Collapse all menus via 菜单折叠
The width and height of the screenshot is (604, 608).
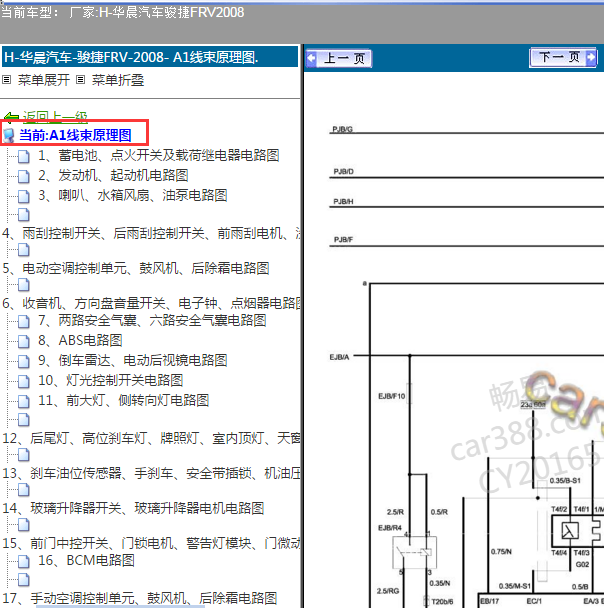(118, 80)
